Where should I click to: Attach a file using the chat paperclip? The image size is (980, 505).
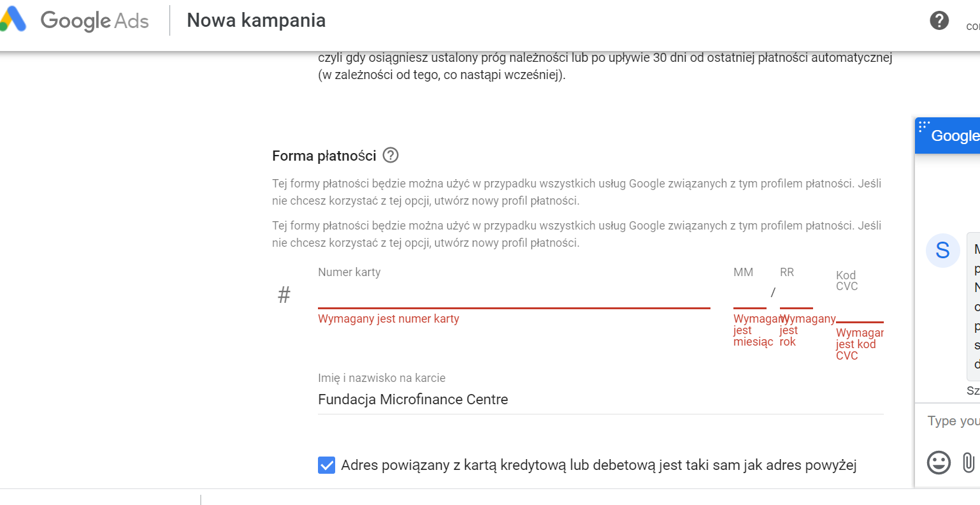[968, 462]
